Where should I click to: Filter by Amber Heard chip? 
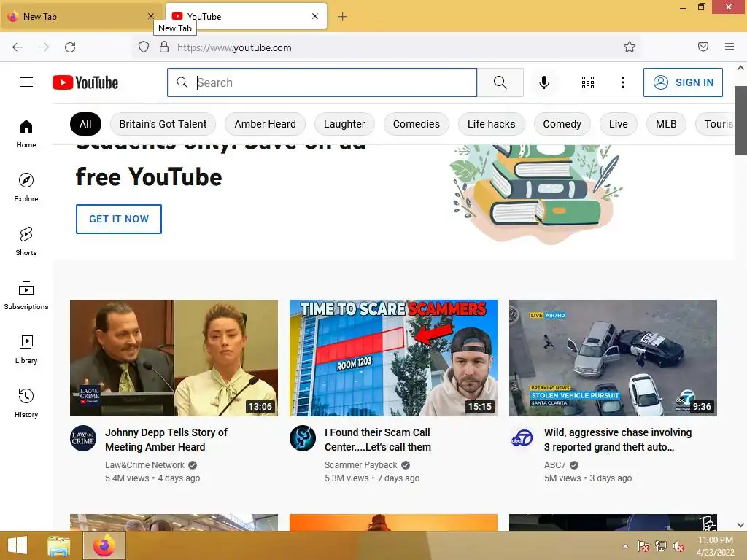[265, 124]
